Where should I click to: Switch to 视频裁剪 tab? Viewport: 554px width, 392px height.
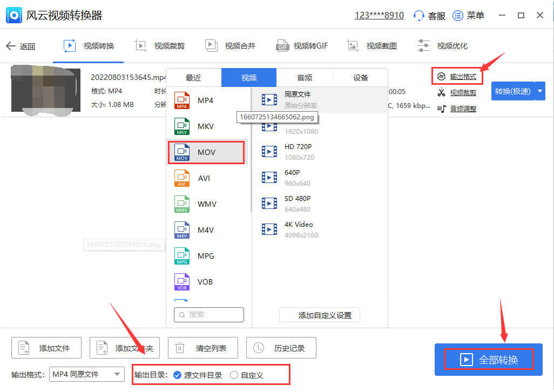tap(160, 46)
